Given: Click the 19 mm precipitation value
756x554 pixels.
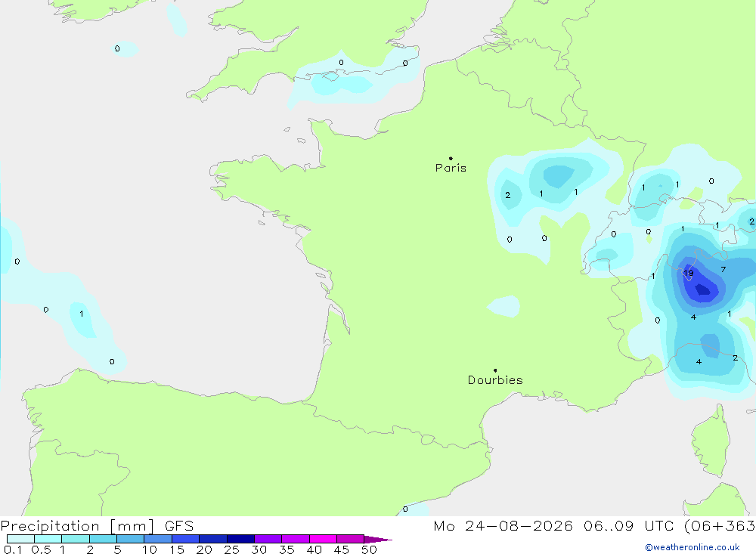Looking at the screenshot, I should [689, 274].
